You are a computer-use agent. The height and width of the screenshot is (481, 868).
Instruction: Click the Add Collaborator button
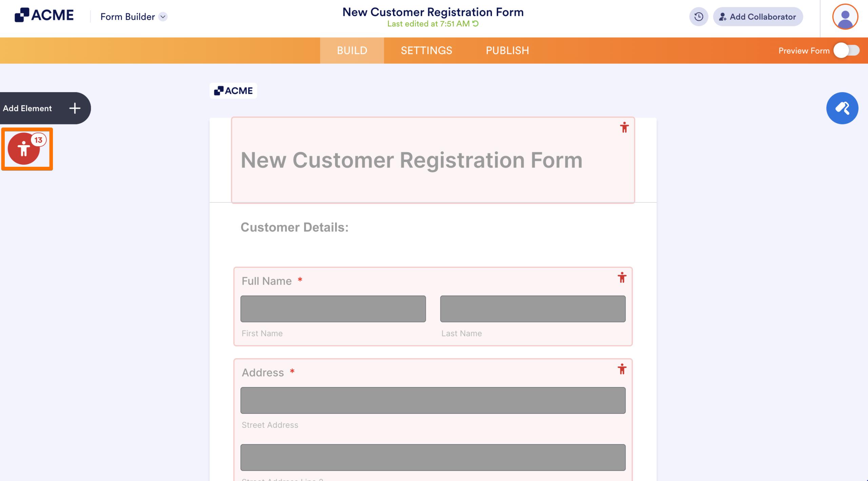(x=758, y=17)
